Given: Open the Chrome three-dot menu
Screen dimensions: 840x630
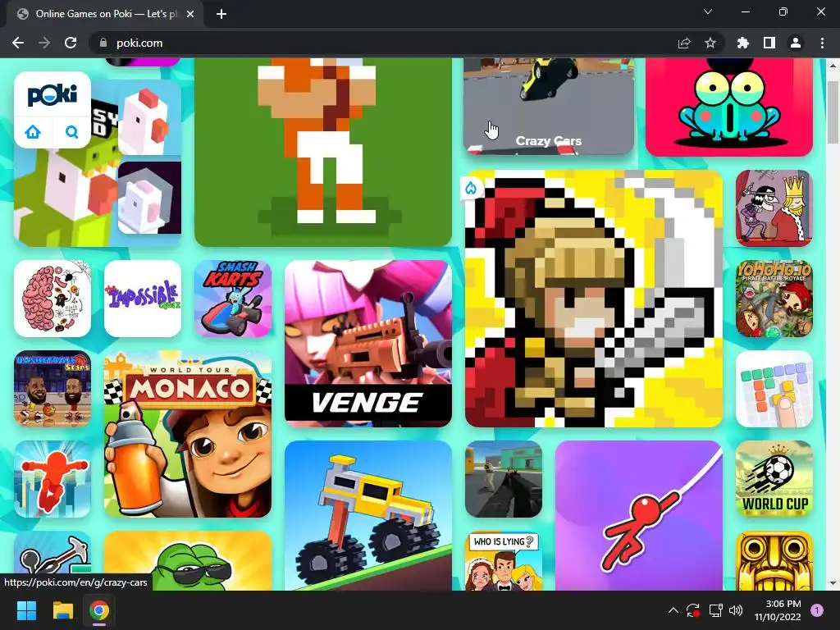Looking at the screenshot, I should click(x=822, y=43).
